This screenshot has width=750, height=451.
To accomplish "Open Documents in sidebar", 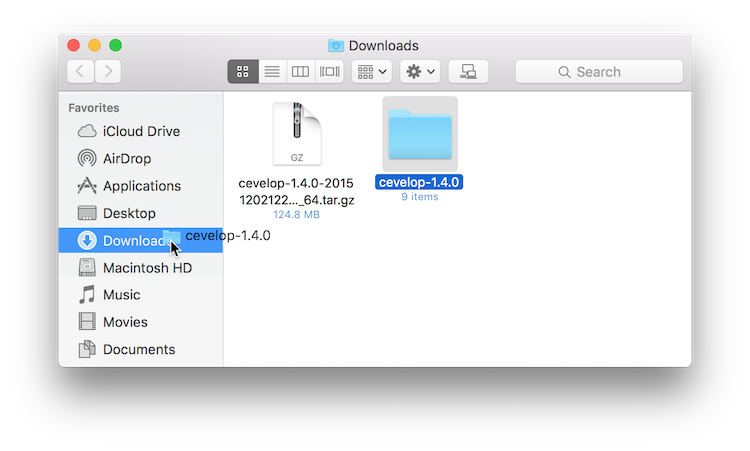I will [142, 349].
